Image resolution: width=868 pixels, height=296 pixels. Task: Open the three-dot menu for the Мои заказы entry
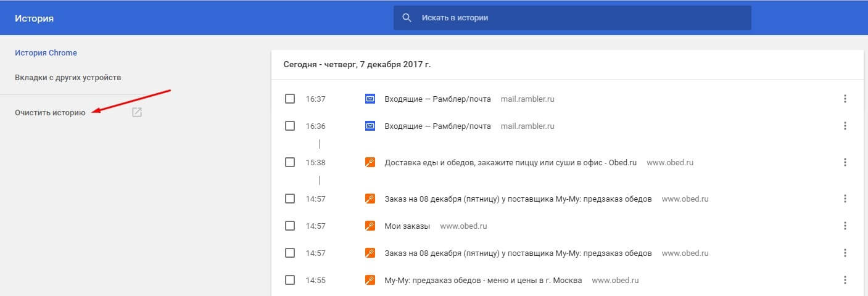coord(845,226)
